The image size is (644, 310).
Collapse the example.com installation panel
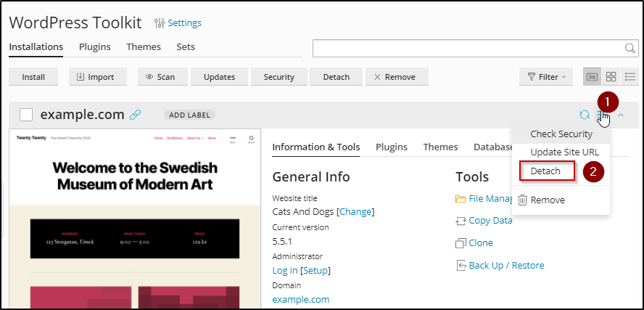click(621, 115)
